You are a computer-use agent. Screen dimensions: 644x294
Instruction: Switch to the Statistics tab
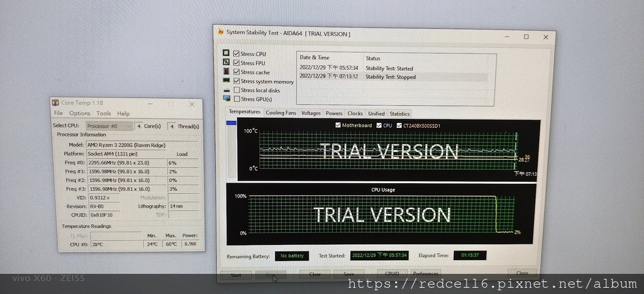(x=399, y=113)
